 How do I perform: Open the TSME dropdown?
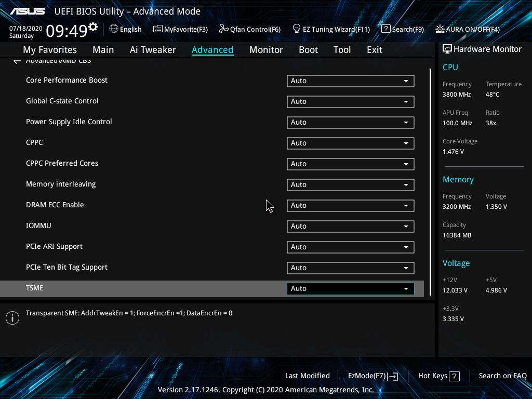click(351, 289)
